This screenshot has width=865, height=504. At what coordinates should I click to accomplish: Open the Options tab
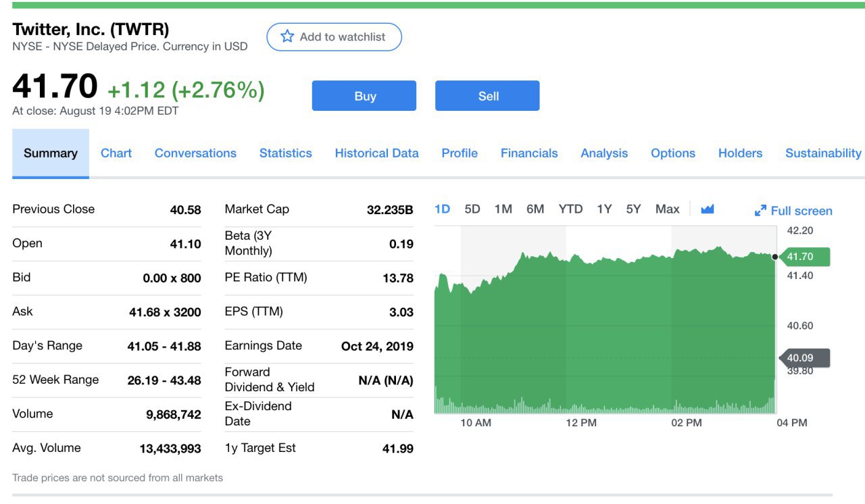673,153
